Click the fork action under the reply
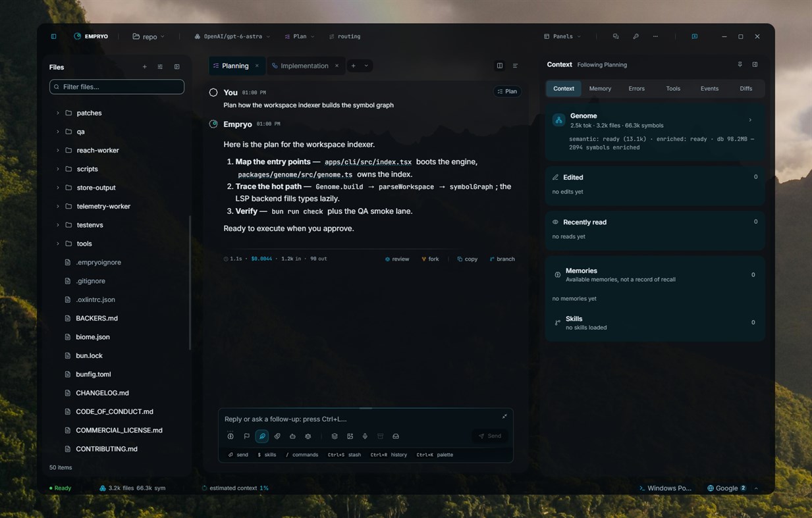 (430, 259)
